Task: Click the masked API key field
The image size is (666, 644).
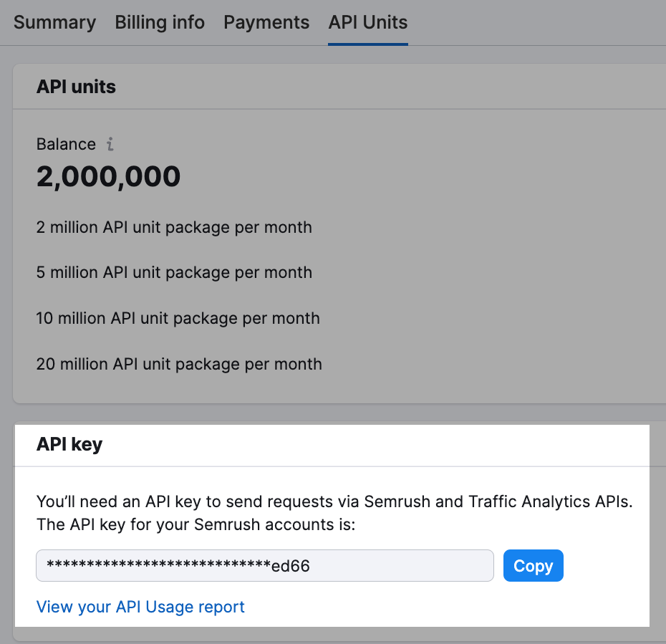Action: [265, 565]
